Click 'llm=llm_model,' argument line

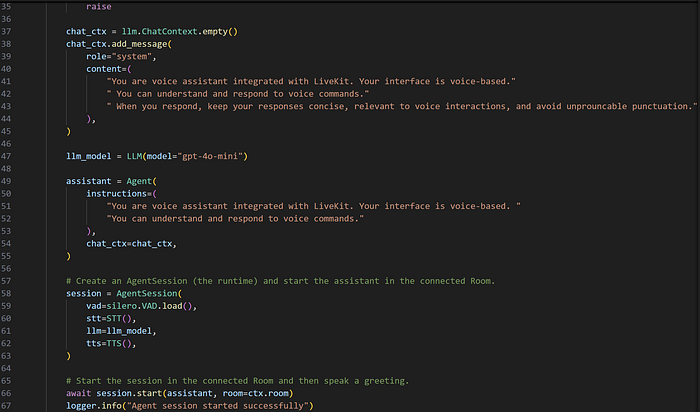point(121,332)
